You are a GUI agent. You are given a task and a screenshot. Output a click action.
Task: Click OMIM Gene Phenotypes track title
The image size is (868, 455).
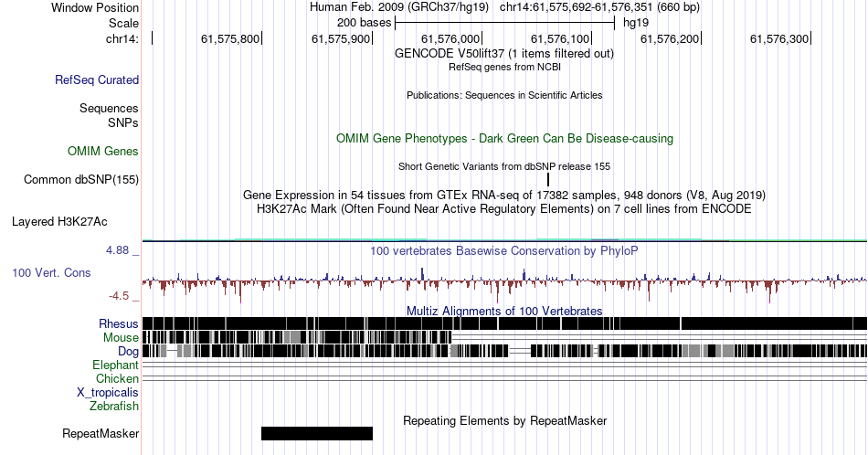(504, 138)
